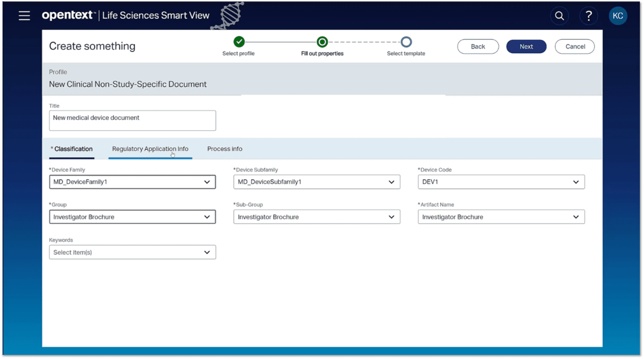Click the completed Select profile step indicator
This screenshot has height=359, width=644.
pos(238,42)
